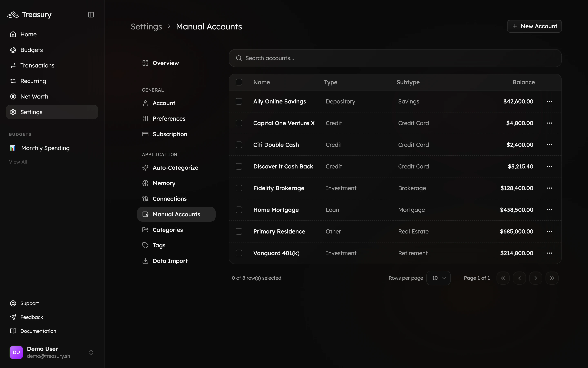Click the Recurring loop icon
The image size is (588, 368).
pyautogui.click(x=13, y=81)
